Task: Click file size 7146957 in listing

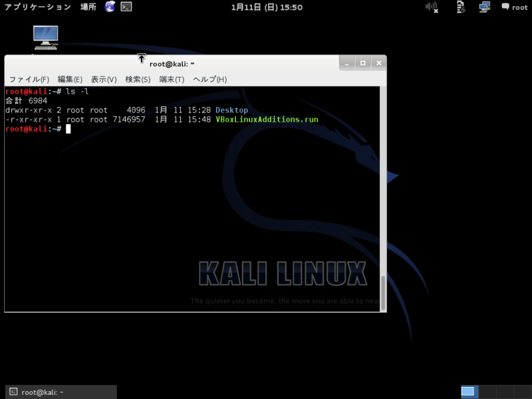Action: coord(129,120)
